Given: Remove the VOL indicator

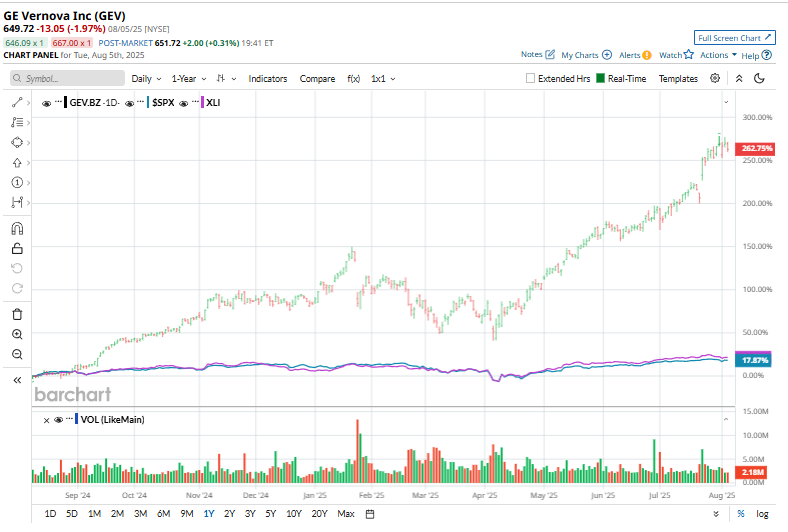Looking at the screenshot, I should click(46, 420).
